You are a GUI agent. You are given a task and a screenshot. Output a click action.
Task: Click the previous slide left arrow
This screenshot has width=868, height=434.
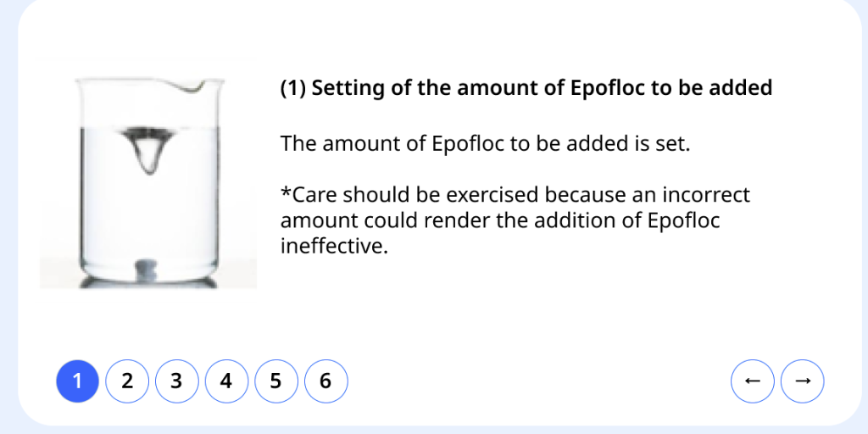click(x=752, y=381)
